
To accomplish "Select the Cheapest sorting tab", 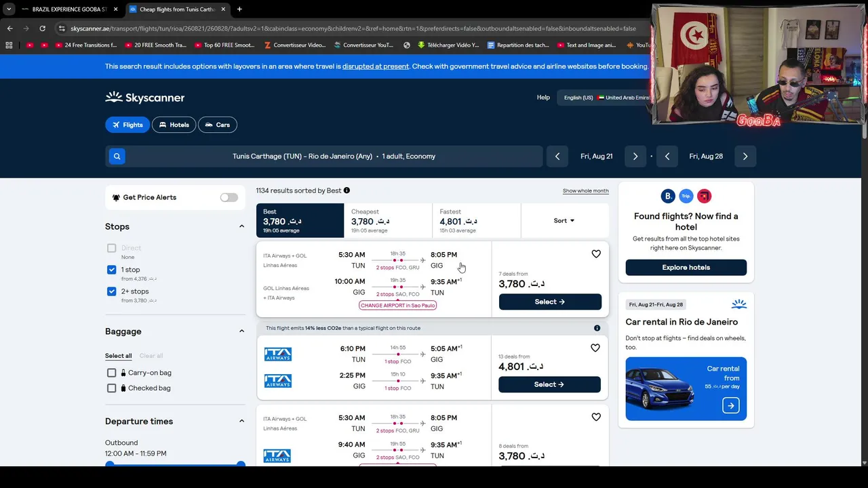I will tap(388, 220).
